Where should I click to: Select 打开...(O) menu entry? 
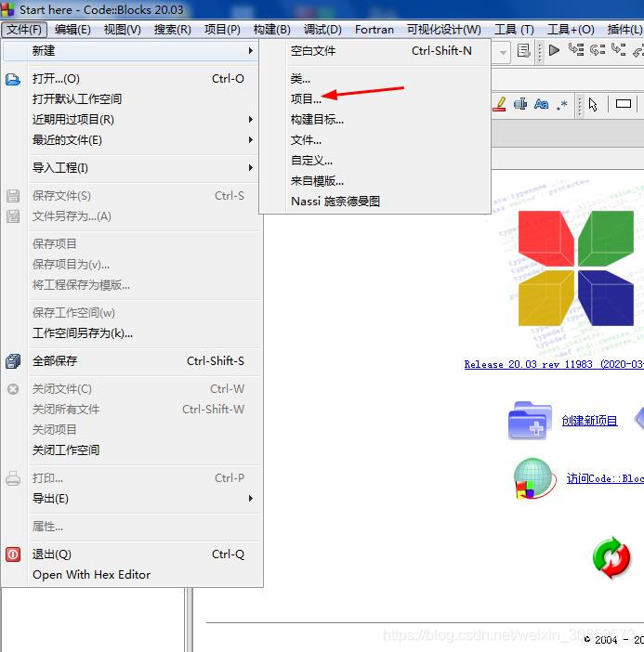click(x=131, y=79)
